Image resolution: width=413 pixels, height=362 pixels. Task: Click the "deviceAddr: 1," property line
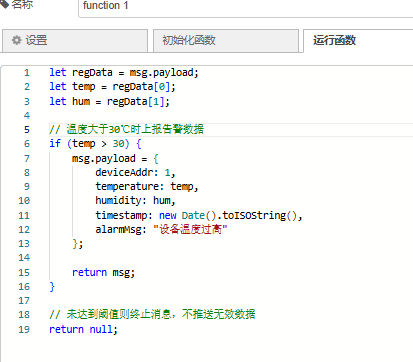(x=135, y=172)
